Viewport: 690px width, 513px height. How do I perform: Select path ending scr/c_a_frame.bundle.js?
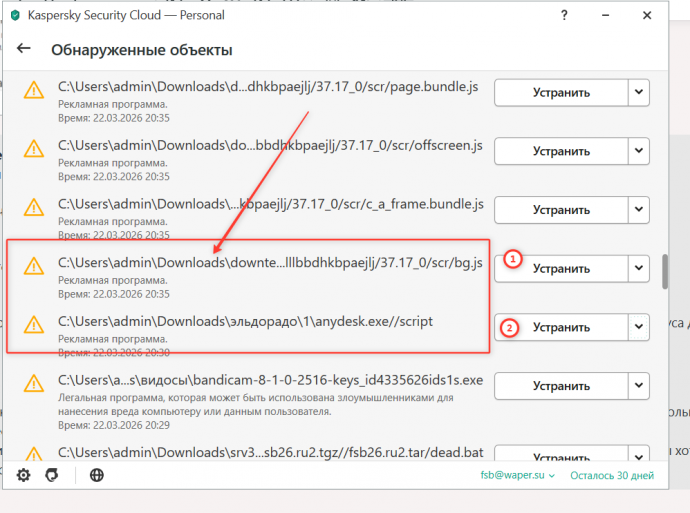(271, 204)
